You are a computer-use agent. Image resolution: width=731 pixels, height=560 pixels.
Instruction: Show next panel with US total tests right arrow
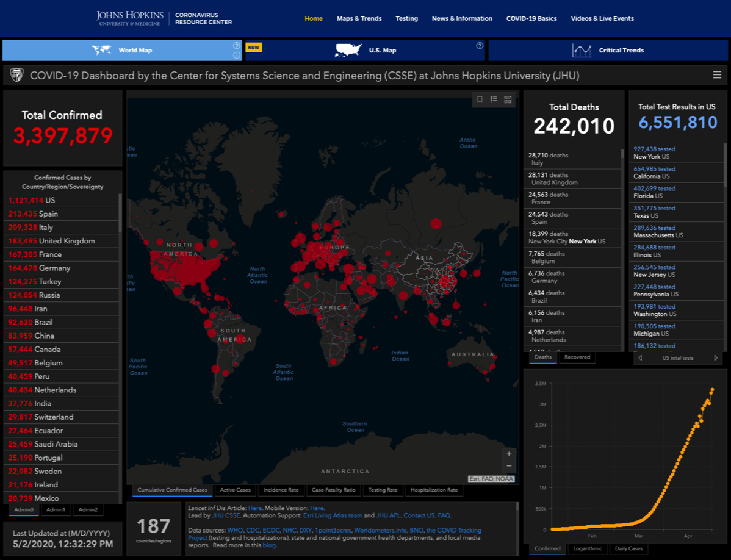click(716, 358)
